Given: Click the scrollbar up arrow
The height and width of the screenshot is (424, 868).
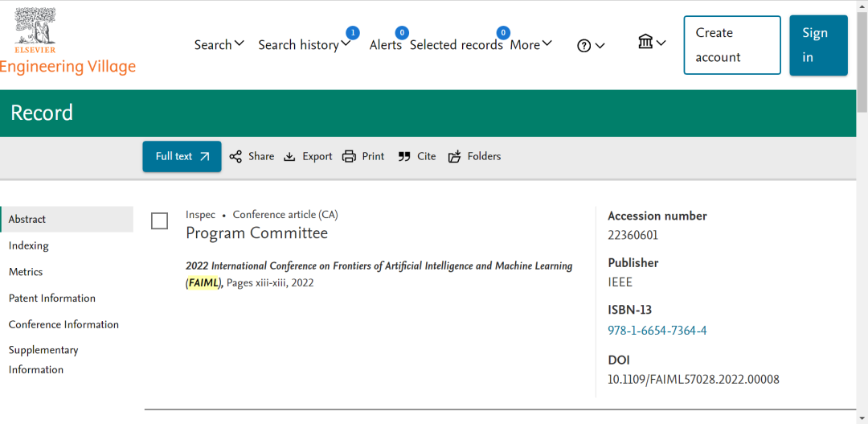Looking at the screenshot, I should (862, 5).
